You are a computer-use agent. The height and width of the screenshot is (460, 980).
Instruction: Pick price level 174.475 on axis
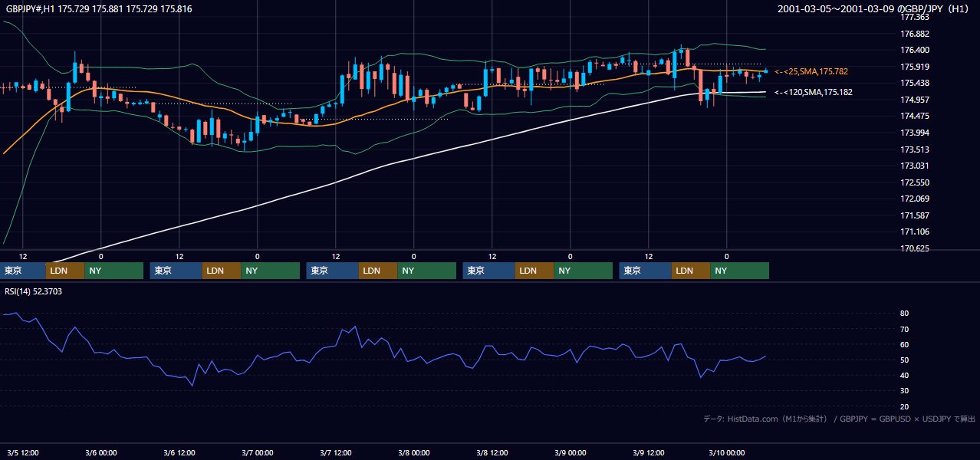[x=915, y=116]
